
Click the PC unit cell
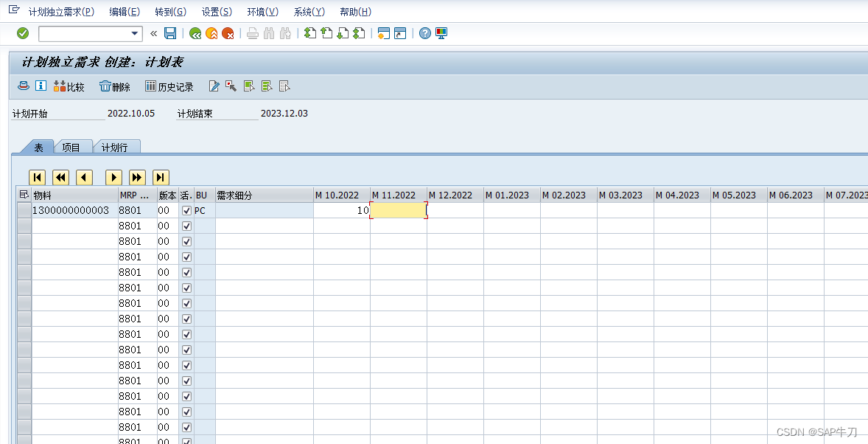point(205,211)
